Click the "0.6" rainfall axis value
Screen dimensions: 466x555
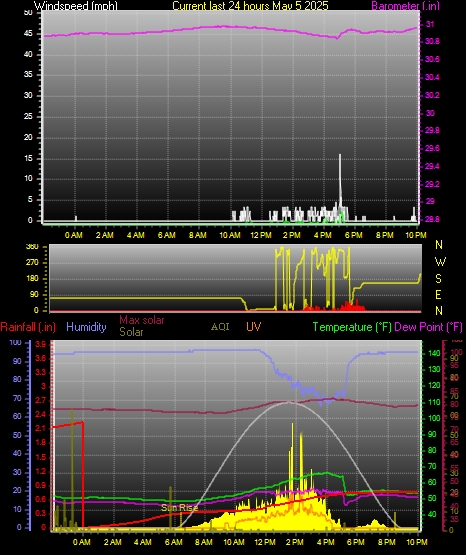pos(41,499)
